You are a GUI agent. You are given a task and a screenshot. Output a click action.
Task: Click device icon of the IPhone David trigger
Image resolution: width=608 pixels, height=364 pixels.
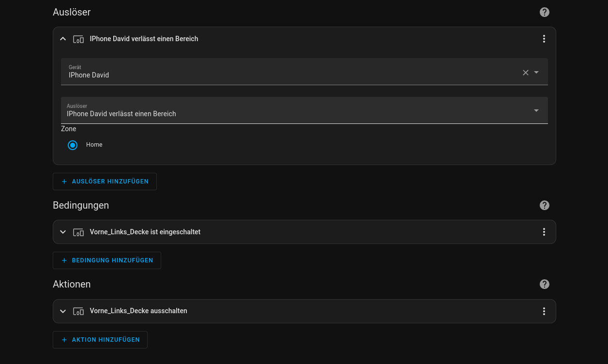[x=78, y=39]
